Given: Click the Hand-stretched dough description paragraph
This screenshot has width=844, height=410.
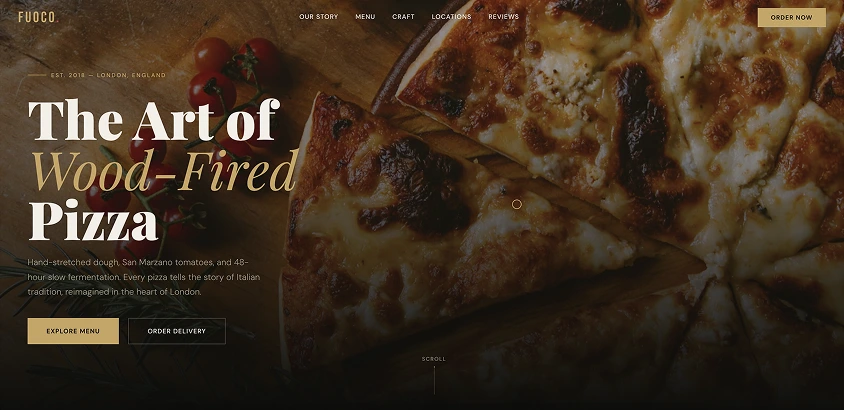Looking at the screenshot, I should (144, 277).
